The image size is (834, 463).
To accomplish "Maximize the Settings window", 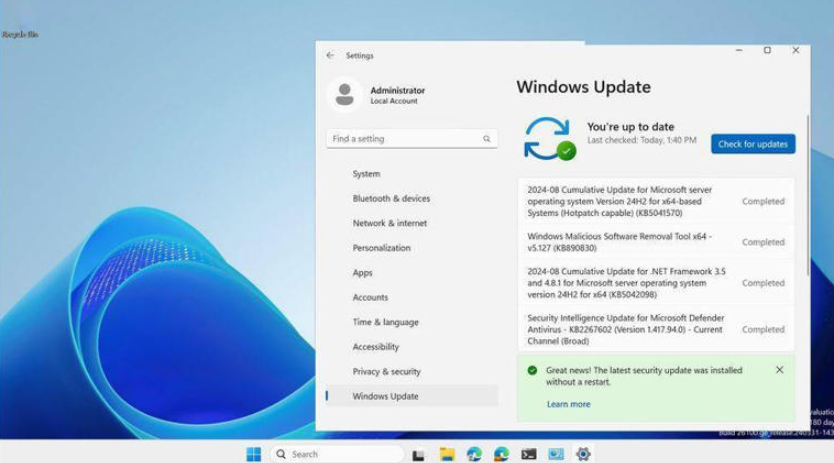I will coord(767,51).
